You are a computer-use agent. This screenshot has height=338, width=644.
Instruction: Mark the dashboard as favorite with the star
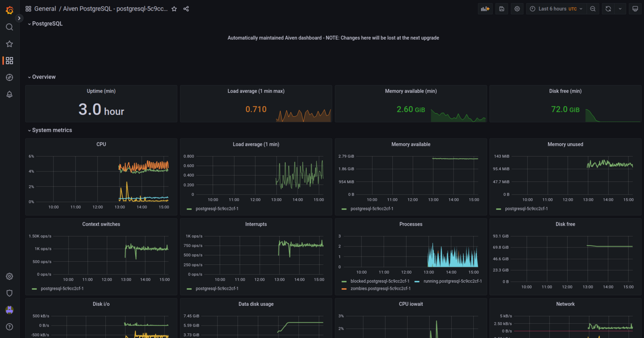(173, 8)
